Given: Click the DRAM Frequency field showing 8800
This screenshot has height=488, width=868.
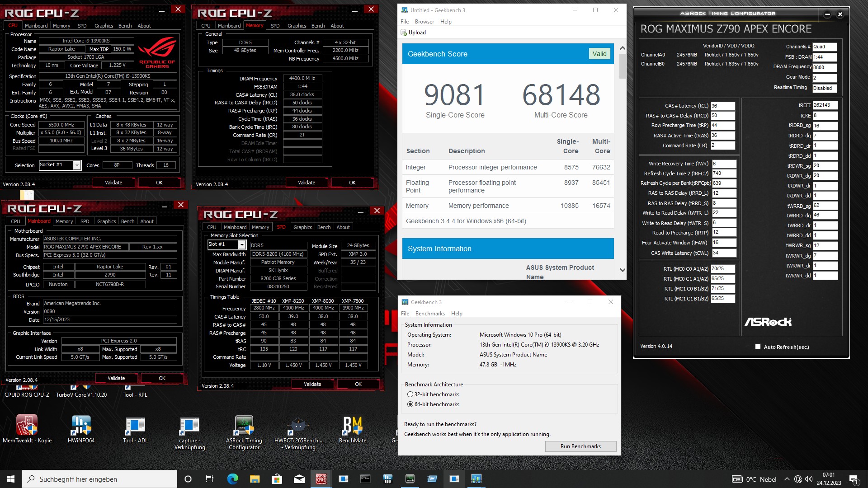Looking at the screenshot, I should pyautogui.click(x=825, y=67).
